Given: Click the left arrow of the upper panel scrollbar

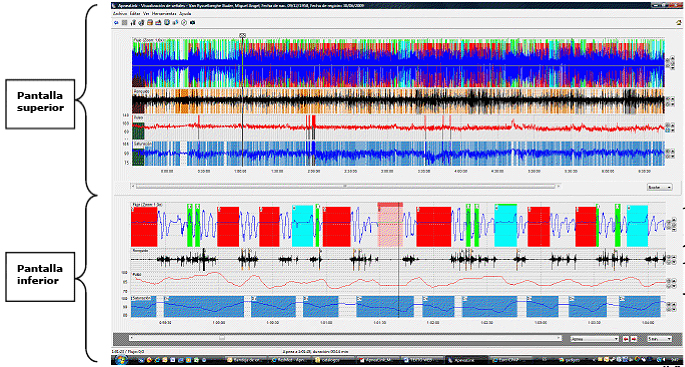Looking at the screenshot, I should 133,187.
